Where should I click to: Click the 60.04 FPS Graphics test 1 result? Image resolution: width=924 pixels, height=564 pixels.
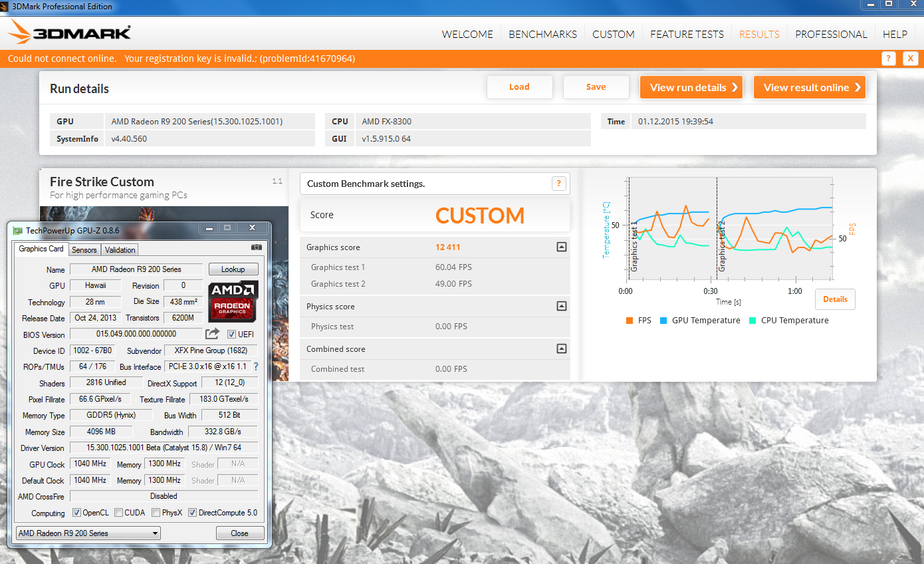click(x=453, y=267)
